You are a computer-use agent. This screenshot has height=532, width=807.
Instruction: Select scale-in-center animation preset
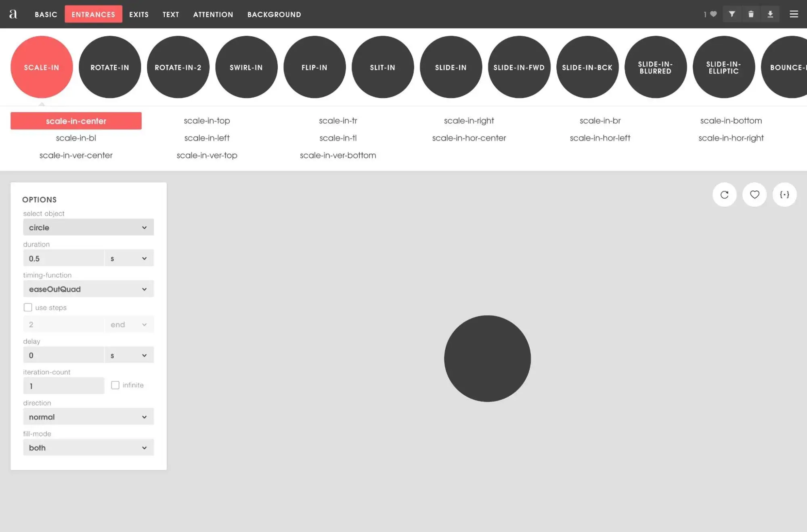click(x=76, y=121)
